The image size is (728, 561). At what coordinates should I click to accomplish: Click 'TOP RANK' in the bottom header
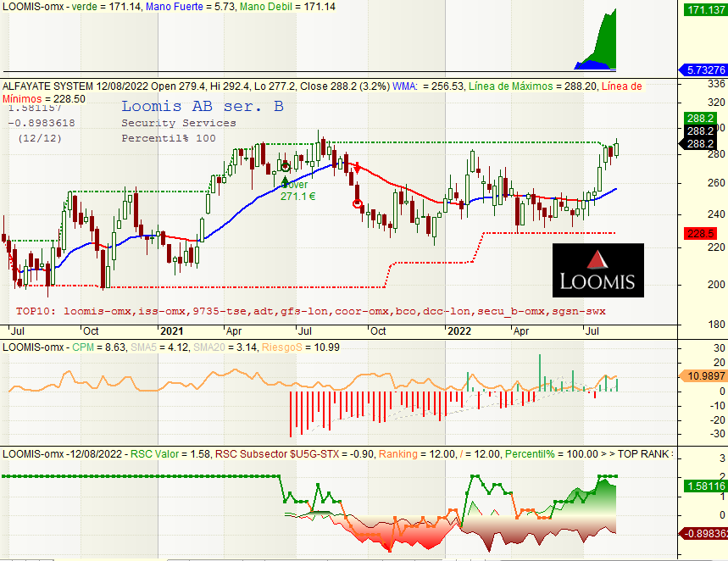pos(643,454)
